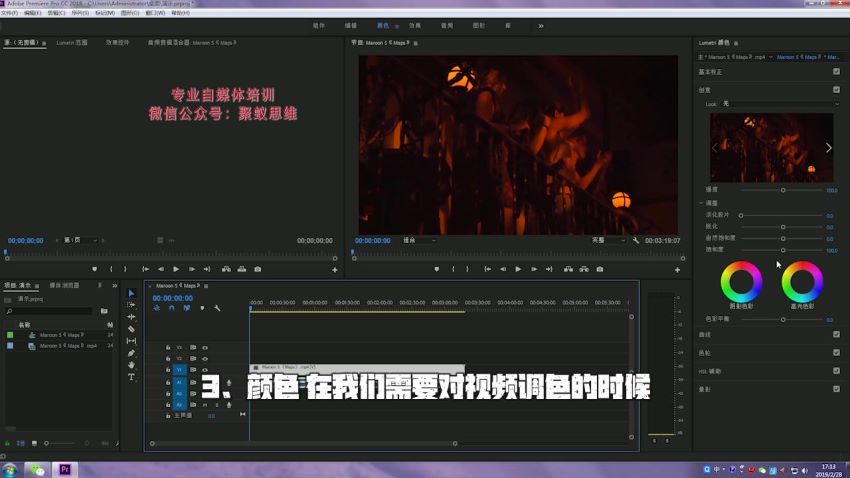
Task: Show next Look preset arrow
Action: click(x=828, y=148)
